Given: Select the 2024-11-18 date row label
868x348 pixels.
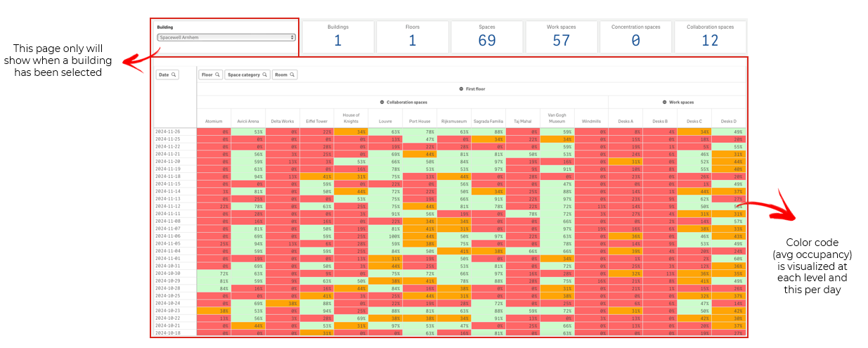Looking at the screenshot, I should 176,176.
